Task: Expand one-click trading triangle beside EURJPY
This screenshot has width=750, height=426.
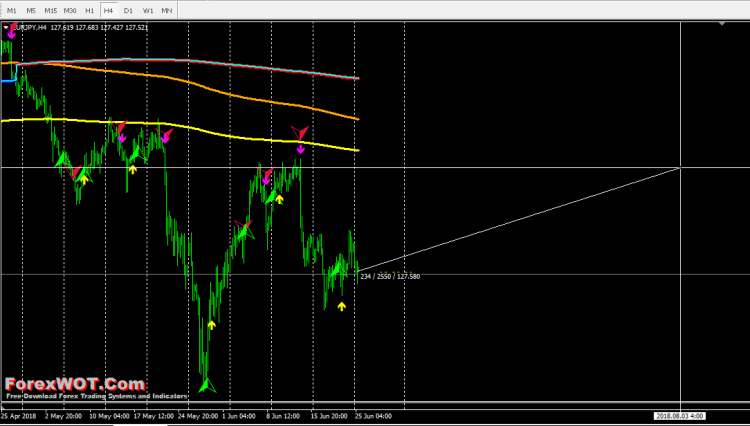Action: pyautogui.click(x=6, y=28)
